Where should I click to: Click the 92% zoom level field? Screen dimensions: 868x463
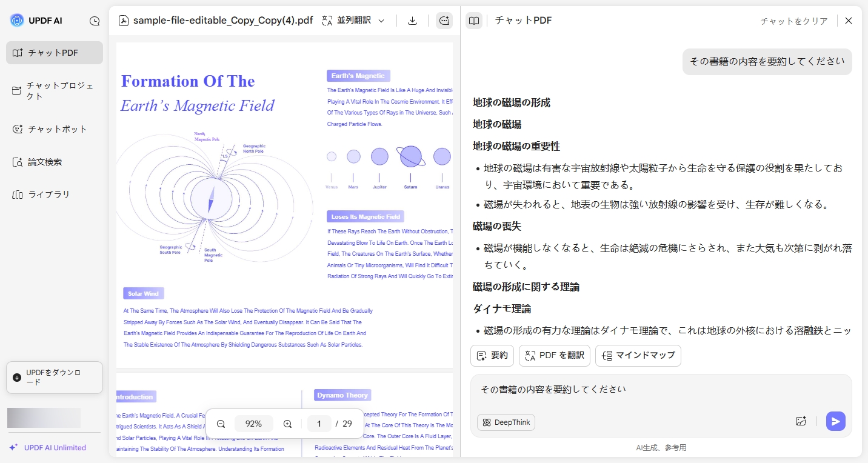point(253,424)
